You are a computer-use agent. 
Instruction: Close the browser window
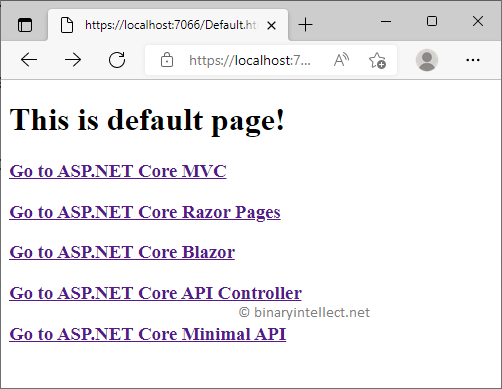click(478, 21)
